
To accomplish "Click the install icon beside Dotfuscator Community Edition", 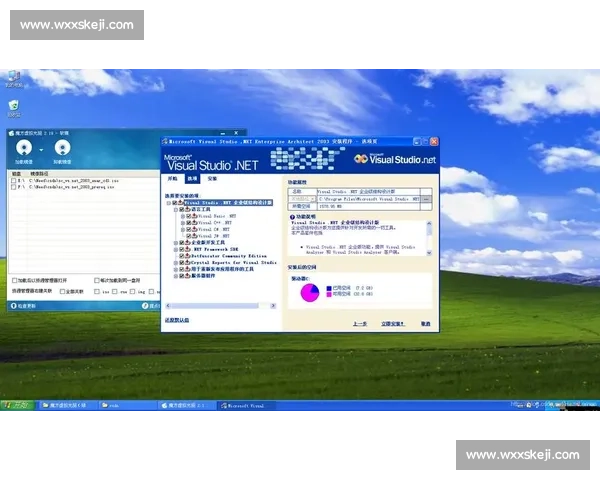I will pos(188,256).
